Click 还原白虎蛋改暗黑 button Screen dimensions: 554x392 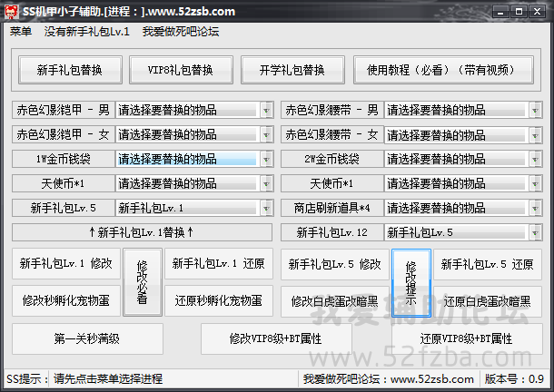click(x=488, y=301)
